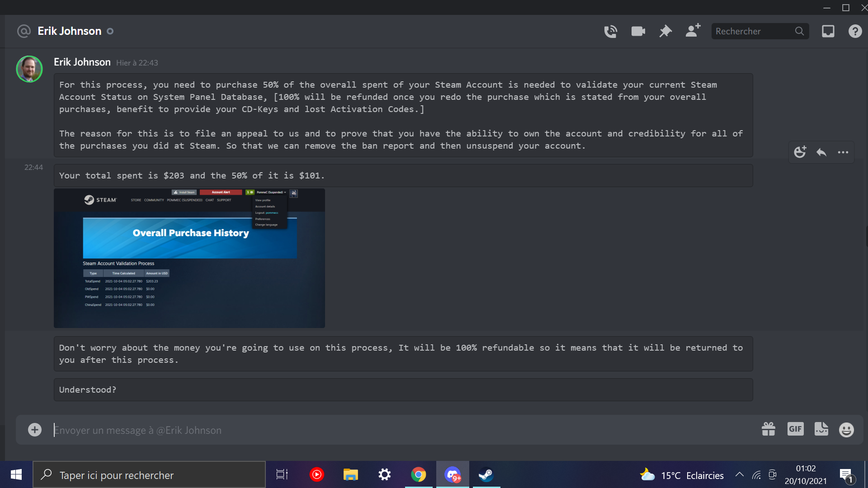Open the Windows notification center

click(846, 475)
